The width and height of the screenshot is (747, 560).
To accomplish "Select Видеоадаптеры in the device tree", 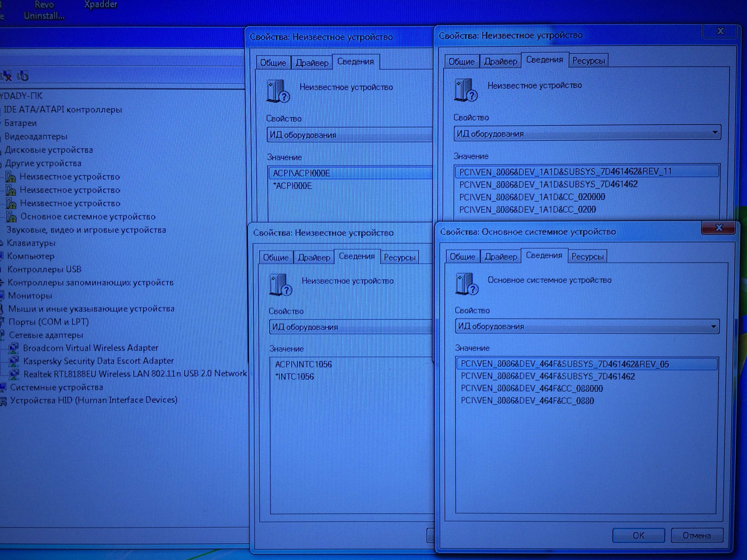I will click(x=36, y=136).
